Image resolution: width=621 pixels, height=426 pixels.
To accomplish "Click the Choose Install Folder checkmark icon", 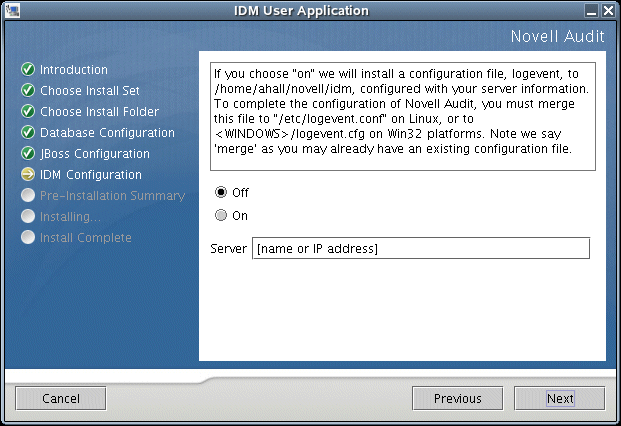I will 27,112.
